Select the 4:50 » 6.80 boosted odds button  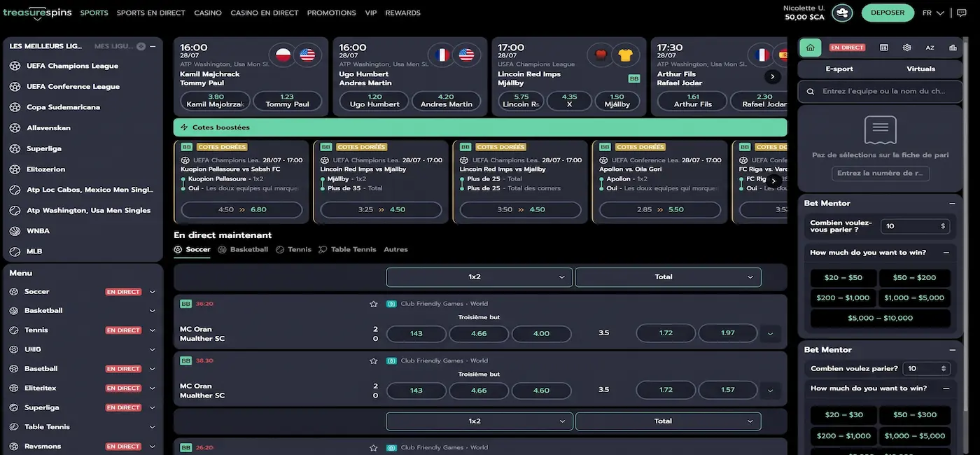pos(241,209)
